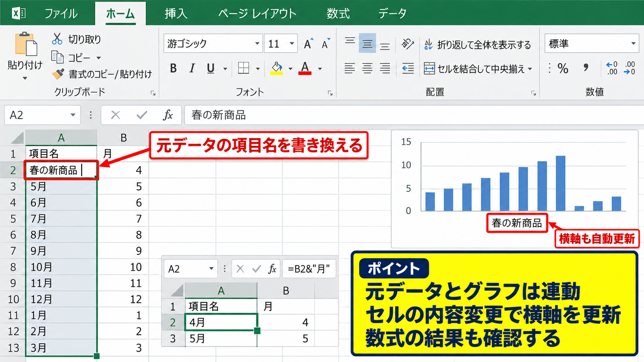Open number format 標準 dropdown
644x362 pixels.
[x=633, y=43]
